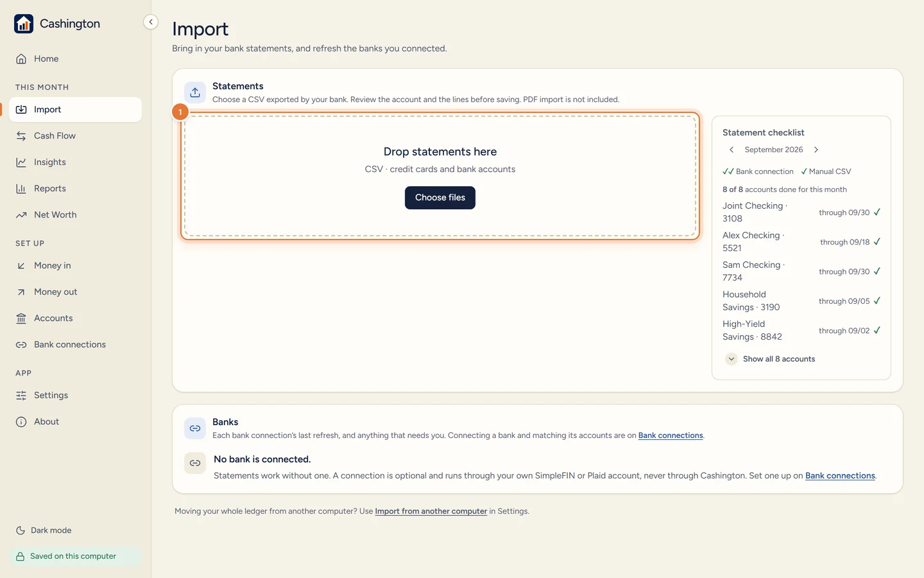The height and width of the screenshot is (578, 924).
Task: Collapse the sidebar with the chevron button
Action: (151, 22)
